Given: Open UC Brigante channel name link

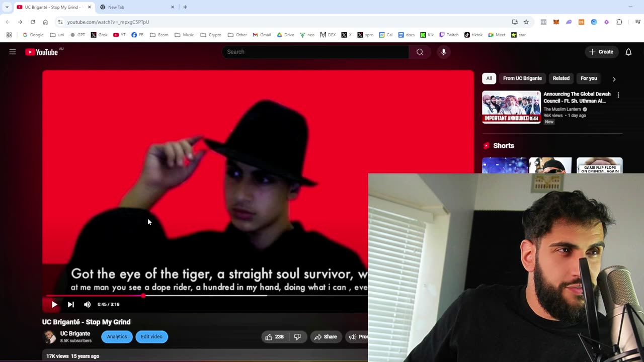Looking at the screenshot, I should (x=75, y=334).
